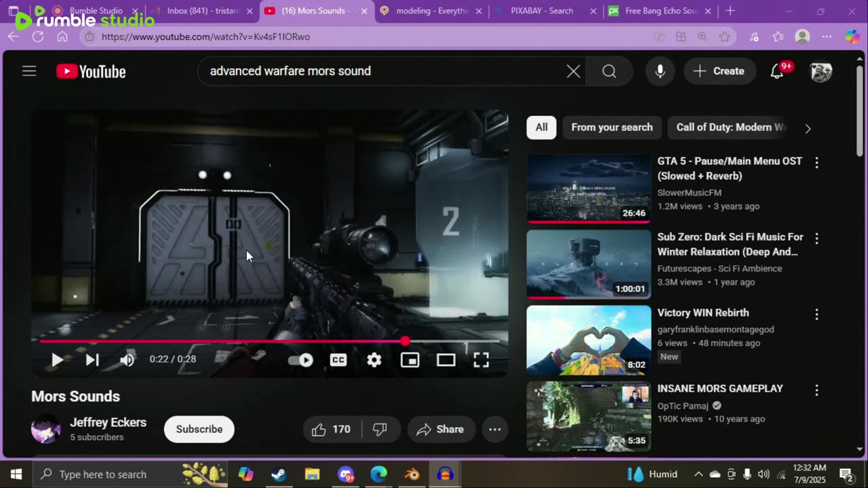This screenshot has width=868, height=488.
Task: Open Victory WIN Rebirth thumbnail
Action: pyautogui.click(x=589, y=340)
